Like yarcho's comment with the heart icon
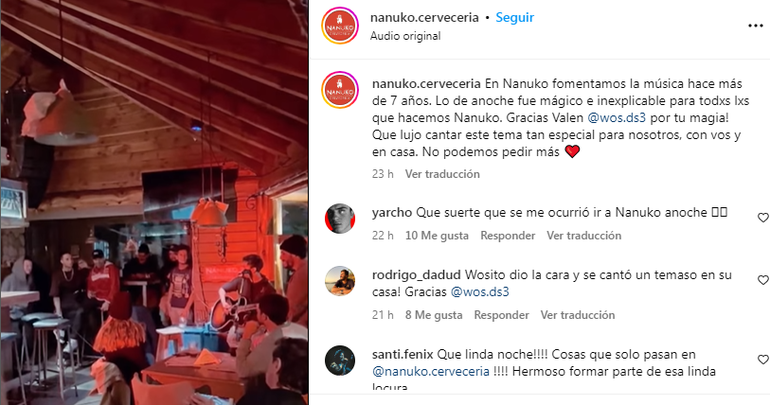770x405 pixels. 763,217
